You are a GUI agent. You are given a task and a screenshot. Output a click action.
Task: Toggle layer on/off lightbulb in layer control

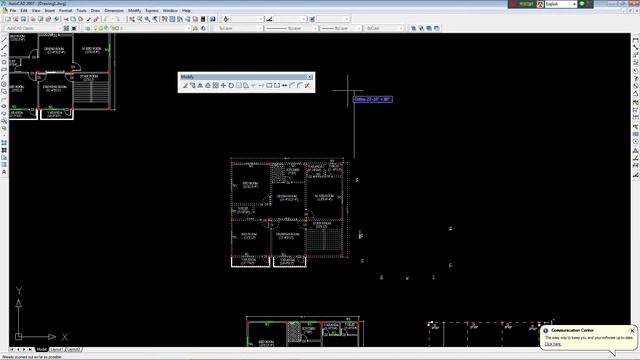coord(95,28)
